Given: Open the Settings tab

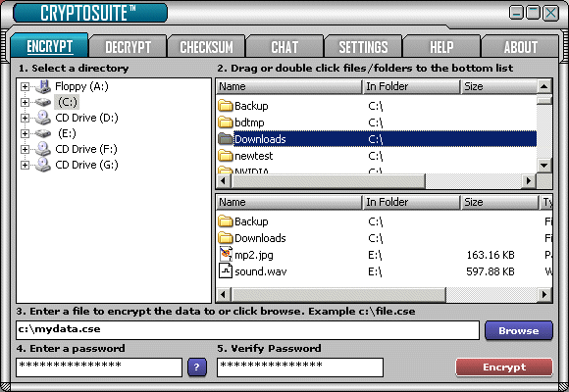Looking at the screenshot, I should (x=363, y=47).
